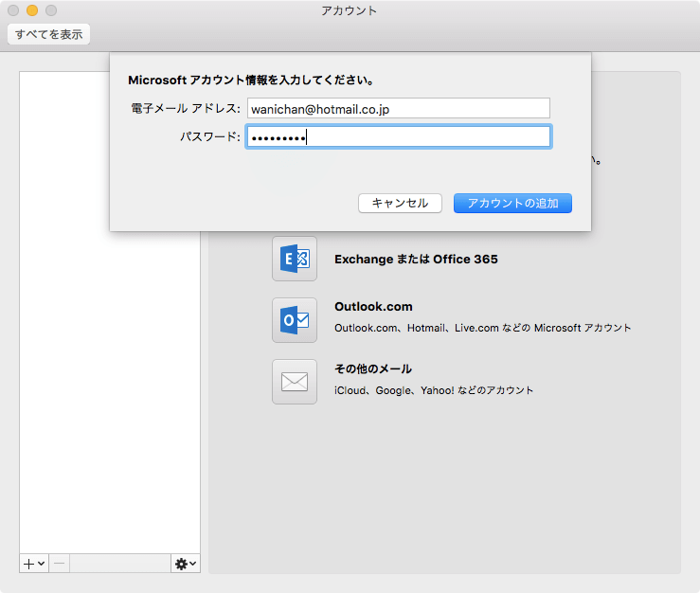Focus the 電子メール アドレス field

[399, 109]
